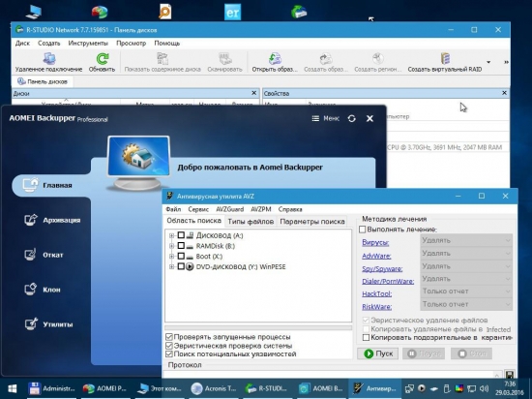The width and height of the screenshot is (532, 399).
Task: Check the DVD-дисковод (Y:) checkbox
Action: point(181,266)
